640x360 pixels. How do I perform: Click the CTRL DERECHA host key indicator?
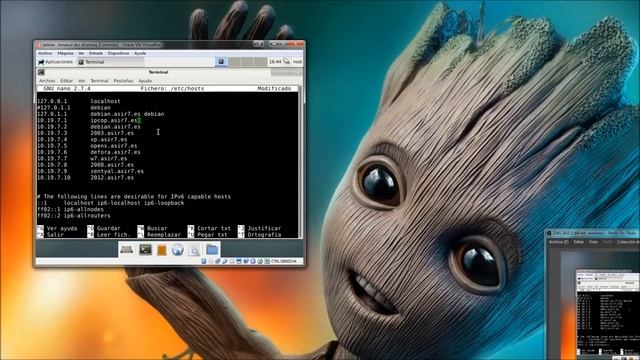tap(284, 261)
